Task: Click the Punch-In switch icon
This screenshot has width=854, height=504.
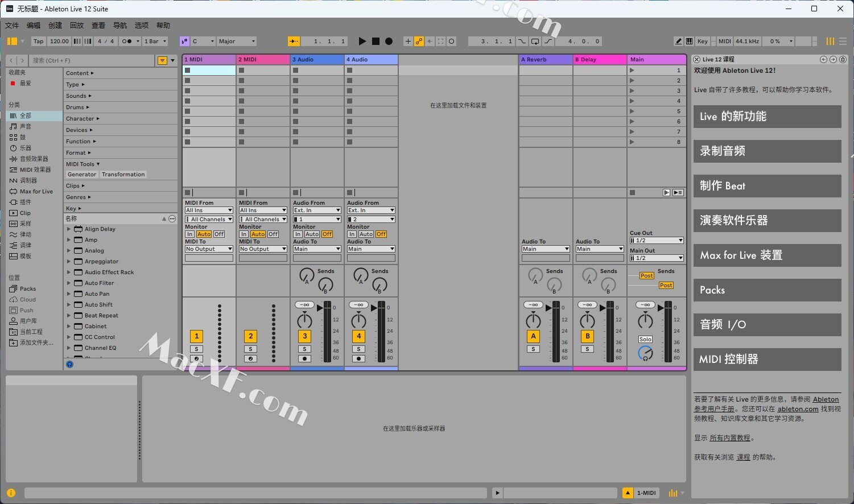Action: click(522, 41)
